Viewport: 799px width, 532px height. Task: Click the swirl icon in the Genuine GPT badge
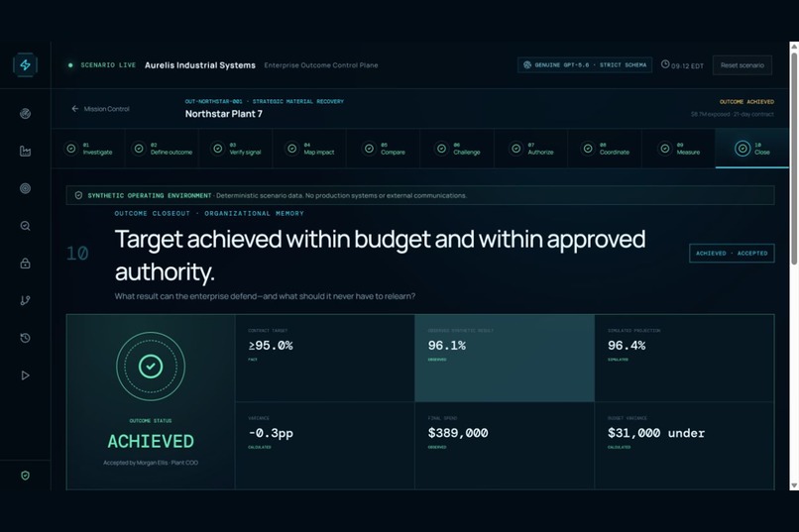[x=527, y=65]
